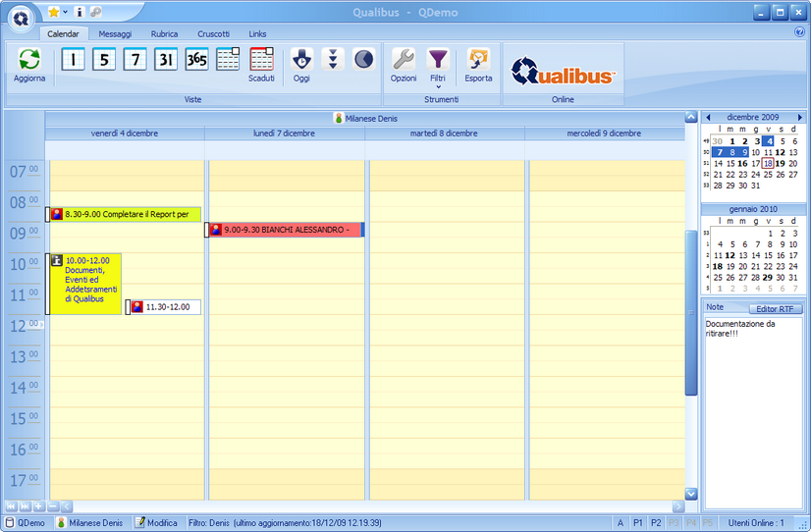Click the Esporta export icon
The width and height of the screenshot is (811, 532).
pyautogui.click(x=478, y=65)
